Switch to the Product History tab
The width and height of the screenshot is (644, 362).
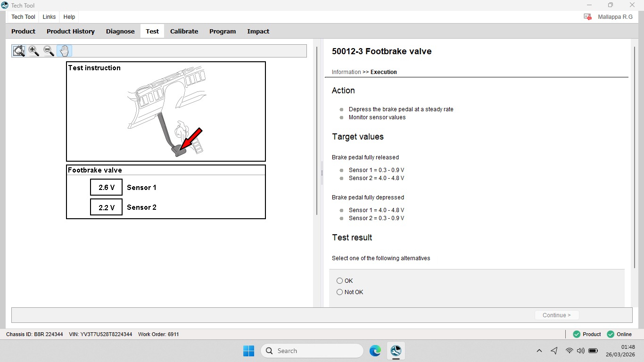tap(71, 31)
